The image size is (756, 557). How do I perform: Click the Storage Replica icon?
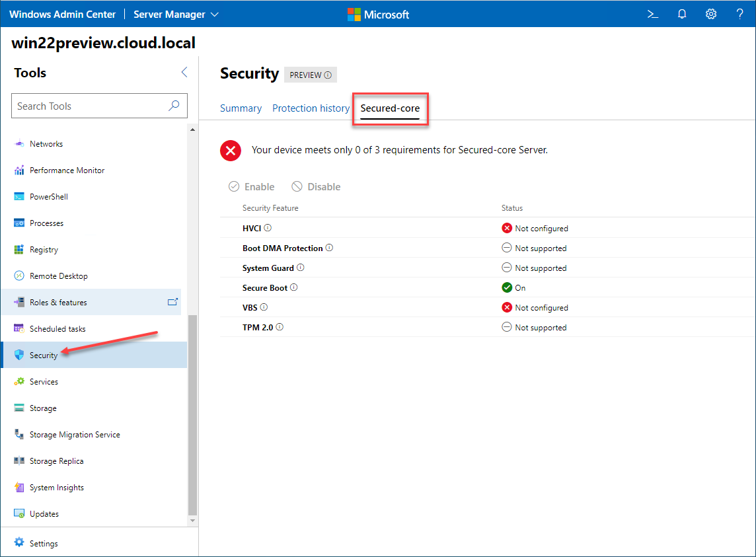coord(19,461)
